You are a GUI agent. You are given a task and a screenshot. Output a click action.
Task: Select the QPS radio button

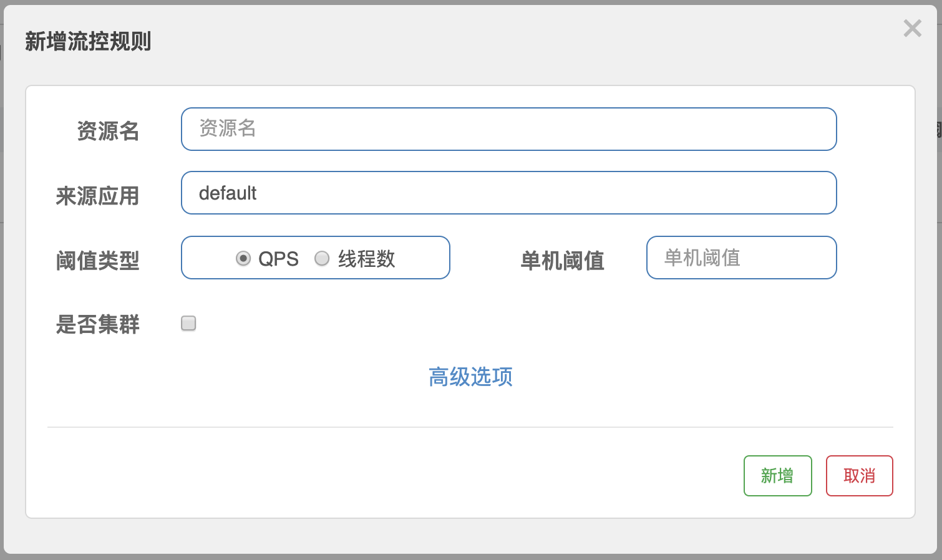(x=243, y=258)
